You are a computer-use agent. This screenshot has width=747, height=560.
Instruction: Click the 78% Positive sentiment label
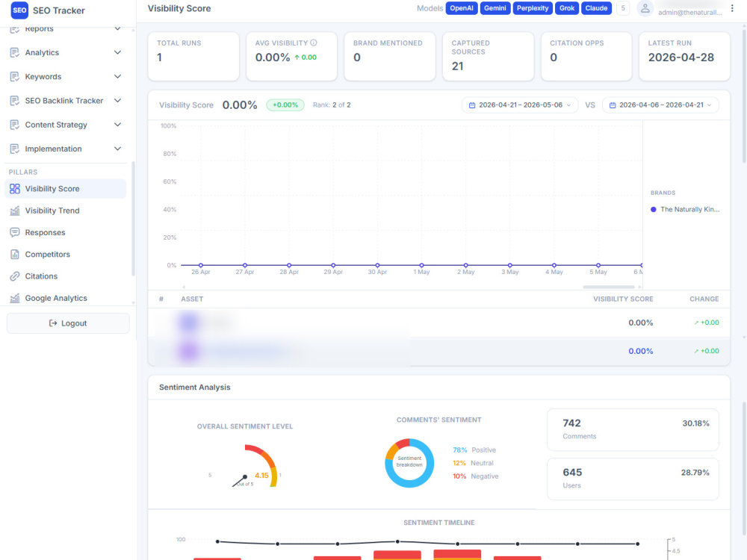474,450
